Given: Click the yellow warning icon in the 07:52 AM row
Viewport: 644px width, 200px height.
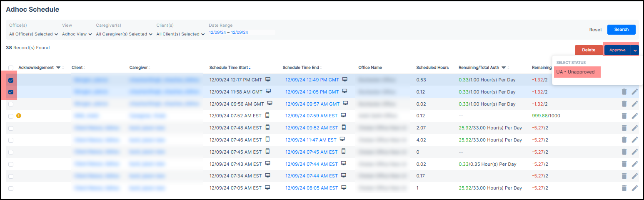Looking at the screenshot, I should 18,116.
